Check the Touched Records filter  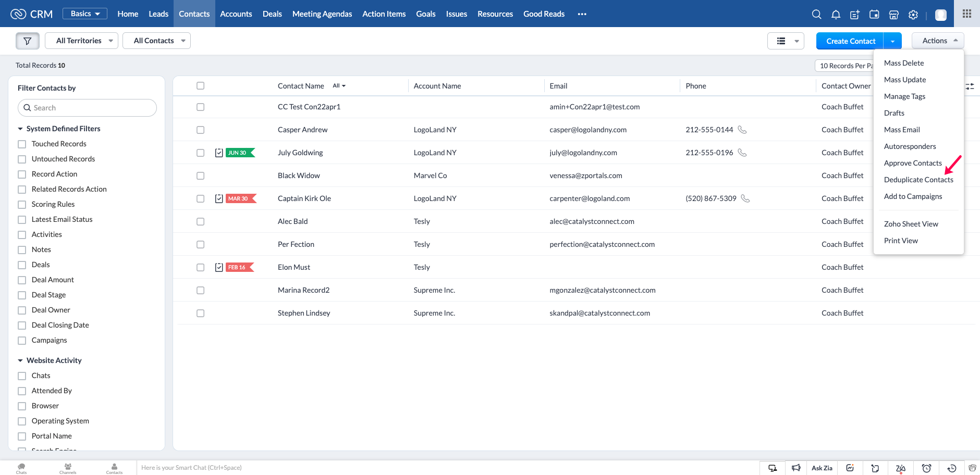[22, 144]
